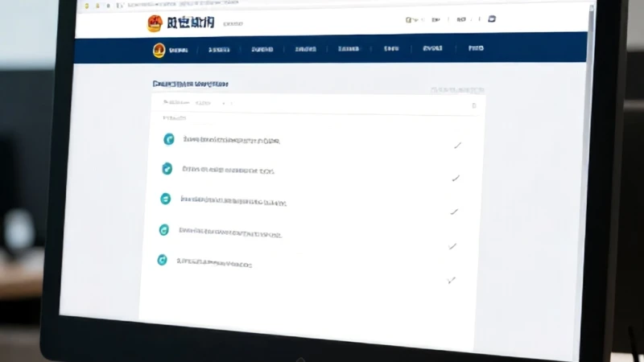Select the last item in the blue navigation bar
Screen dimensions: 644x362
476,48
